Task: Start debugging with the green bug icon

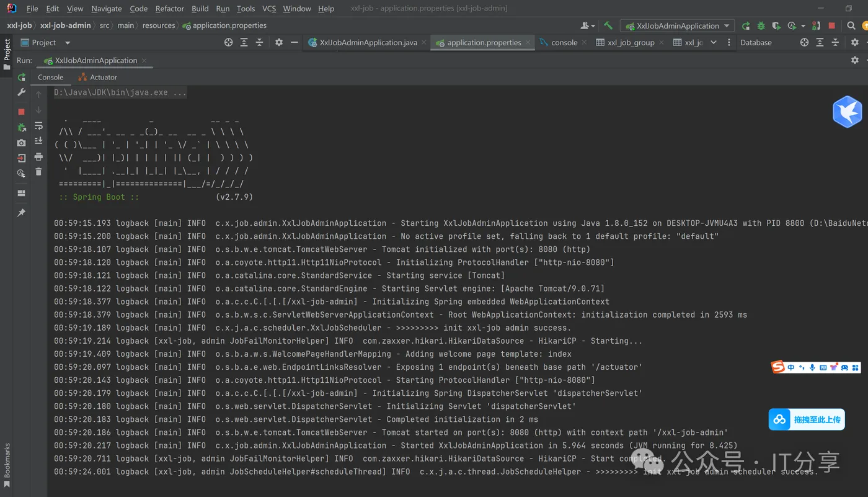Action: point(761,25)
